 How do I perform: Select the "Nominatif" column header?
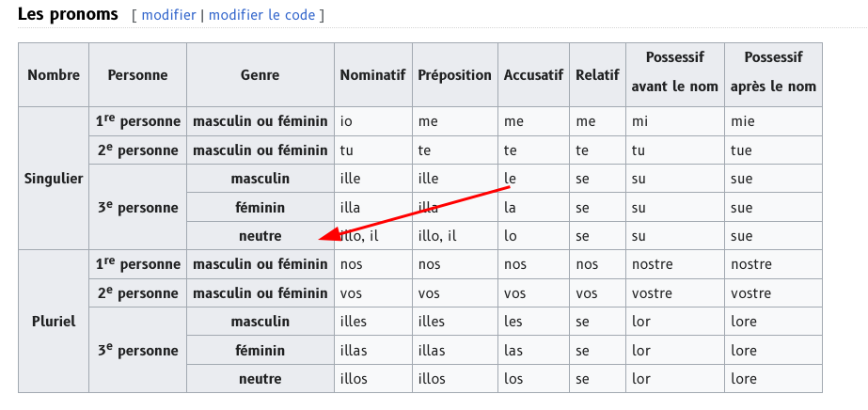(x=373, y=74)
